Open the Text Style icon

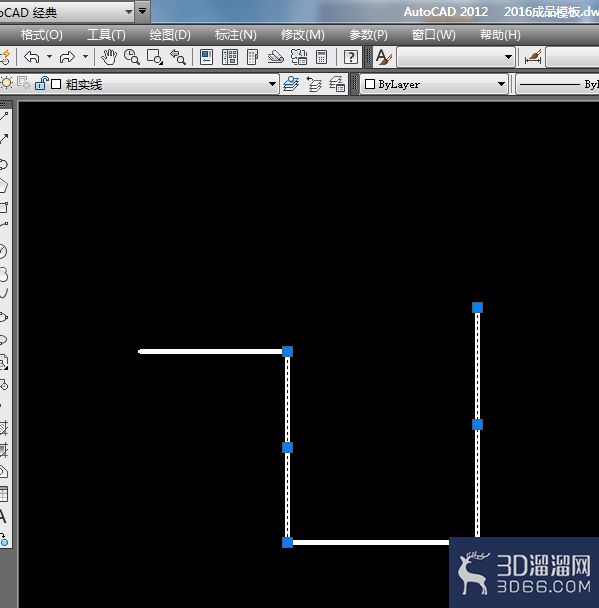(x=384, y=57)
